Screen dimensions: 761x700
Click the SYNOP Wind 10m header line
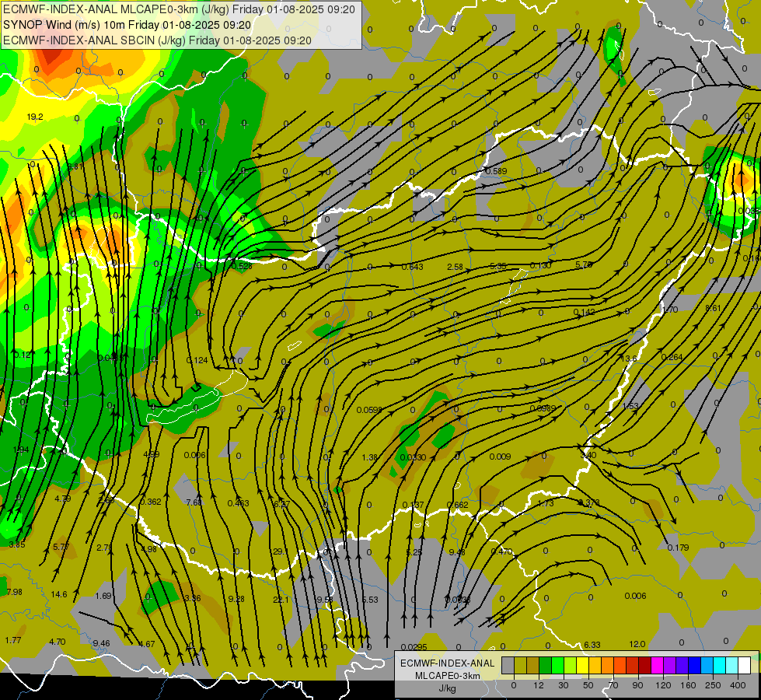[x=127, y=25]
